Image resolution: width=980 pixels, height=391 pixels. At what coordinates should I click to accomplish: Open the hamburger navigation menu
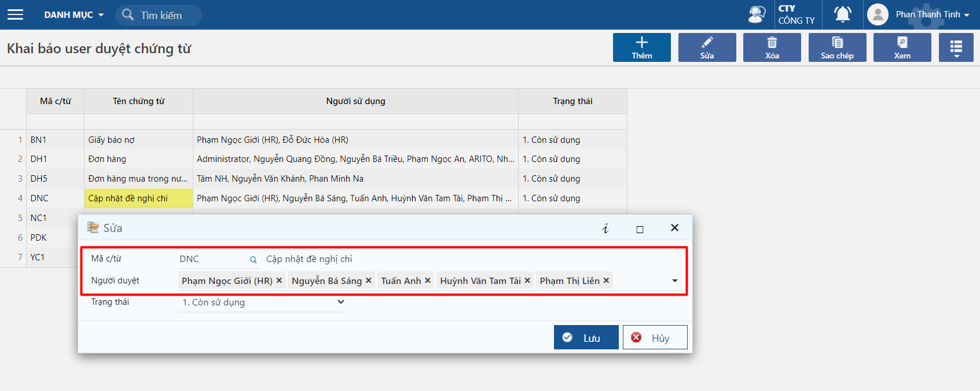[16, 14]
